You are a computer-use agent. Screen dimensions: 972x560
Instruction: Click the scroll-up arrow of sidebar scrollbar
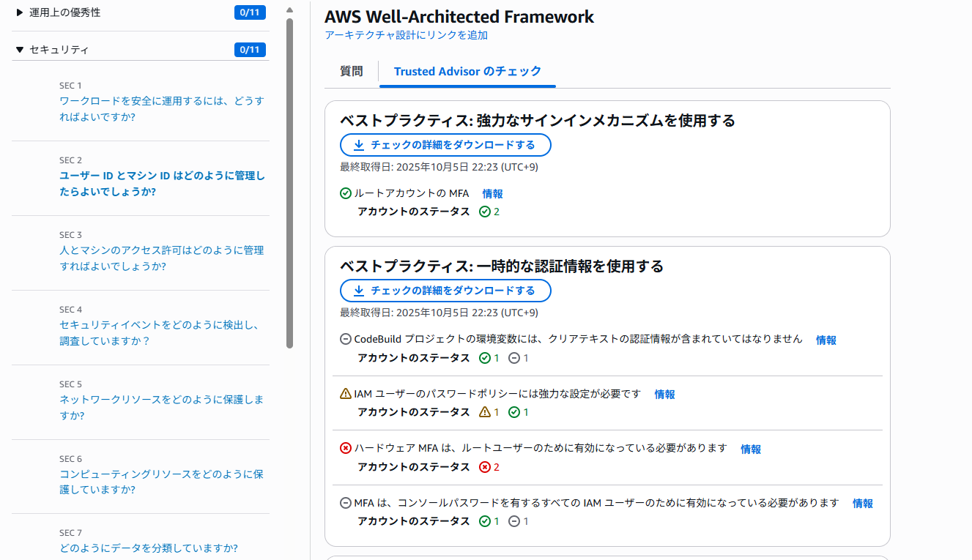point(289,10)
